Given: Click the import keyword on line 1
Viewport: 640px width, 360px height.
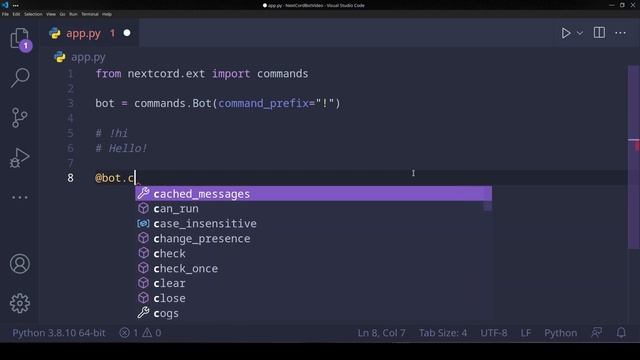Looking at the screenshot, I should (231, 74).
